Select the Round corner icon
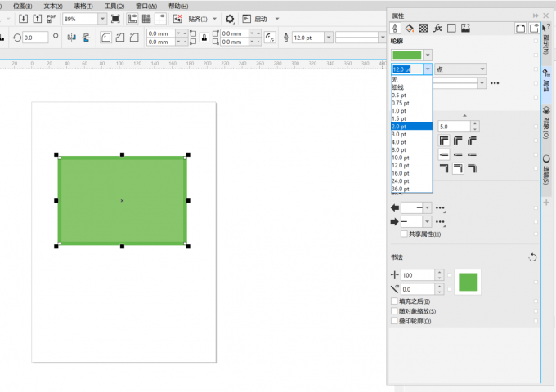 105,38
